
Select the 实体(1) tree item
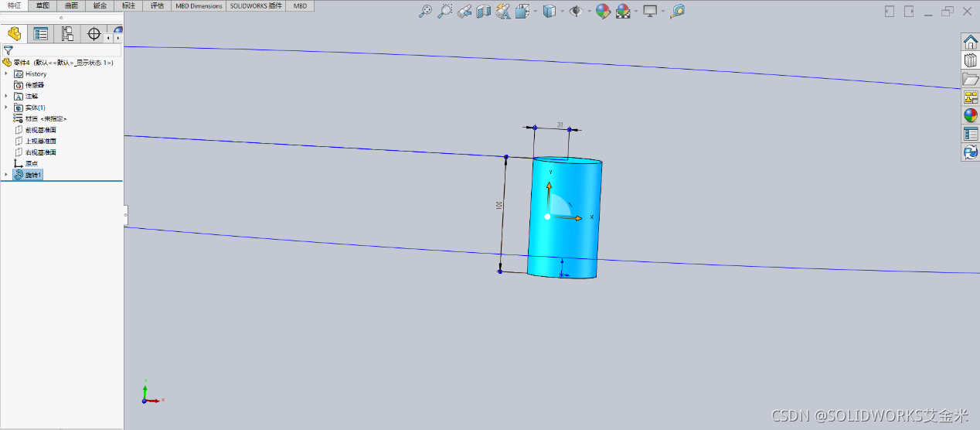point(29,107)
